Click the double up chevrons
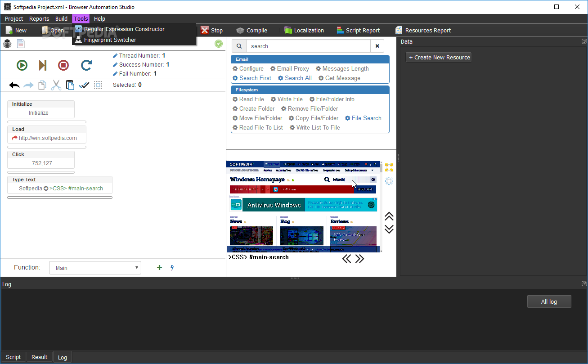 (x=389, y=216)
